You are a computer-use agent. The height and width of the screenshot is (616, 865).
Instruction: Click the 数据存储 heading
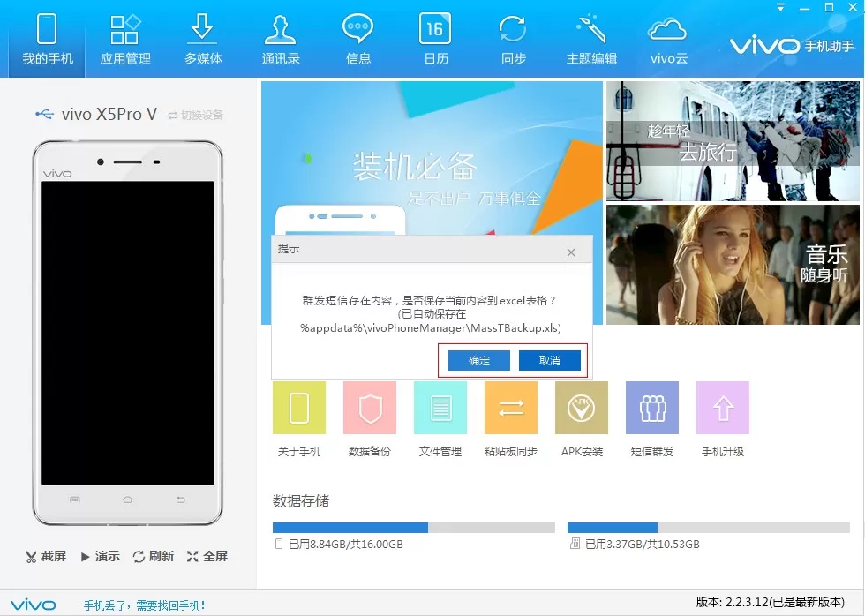click(x=301, y=500)
